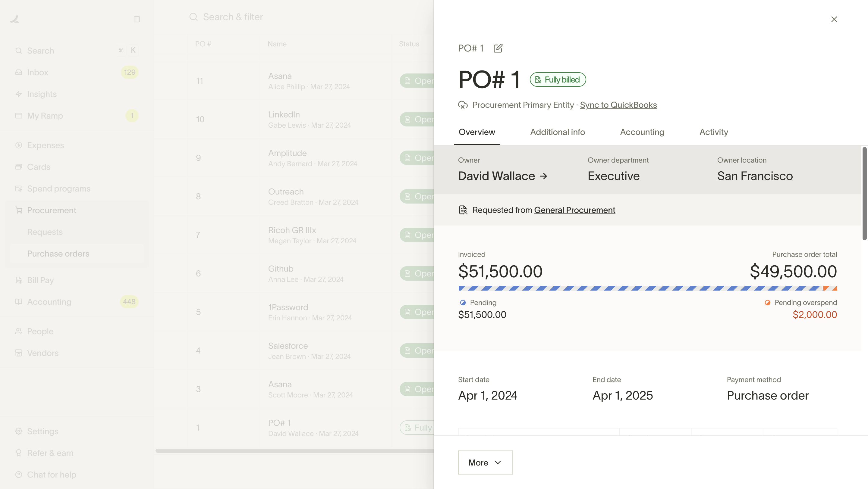Click the arrow next to David Wallace
Viewport: 868px width, 489px height.
[543, 176]
